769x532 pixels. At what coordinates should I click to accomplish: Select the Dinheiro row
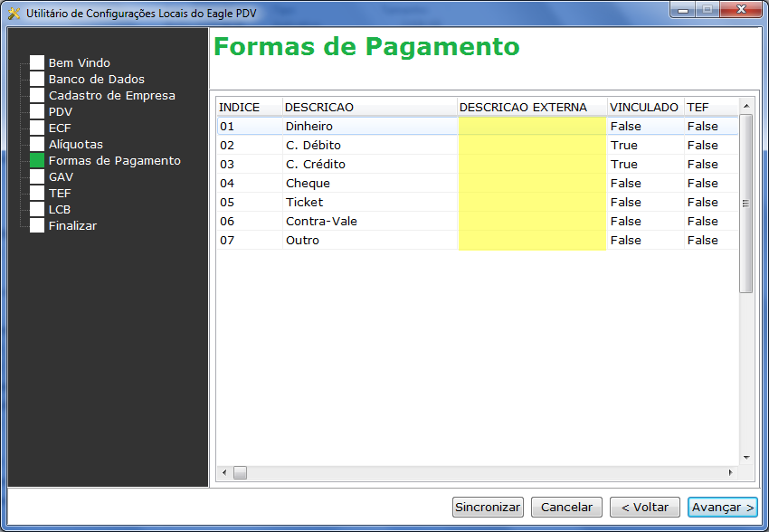[477, 126]
